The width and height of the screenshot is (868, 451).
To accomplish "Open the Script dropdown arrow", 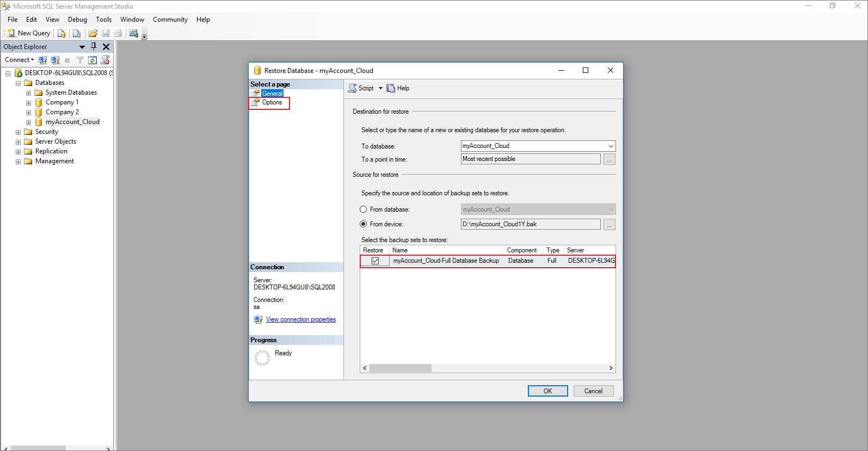I will [x=380, y=88].
